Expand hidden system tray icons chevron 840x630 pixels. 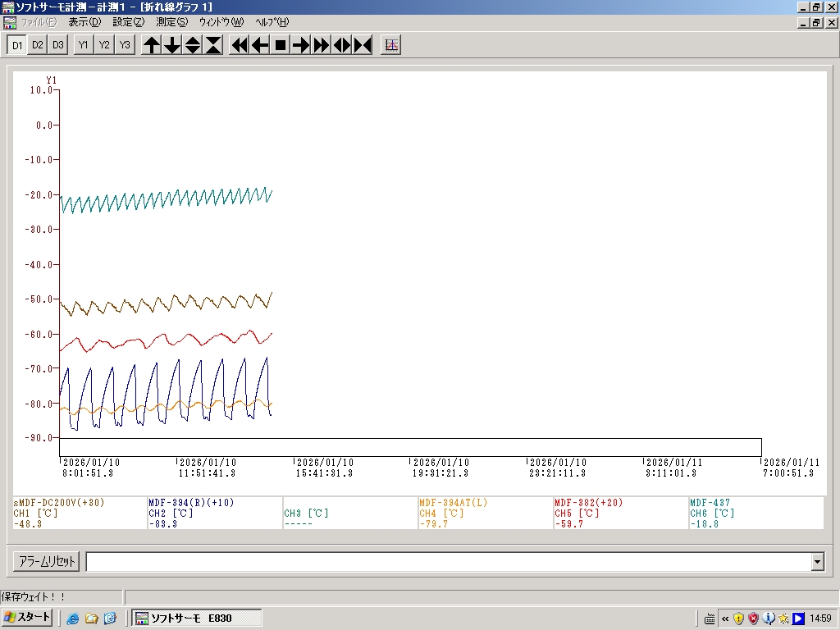[x=724, y=619]
